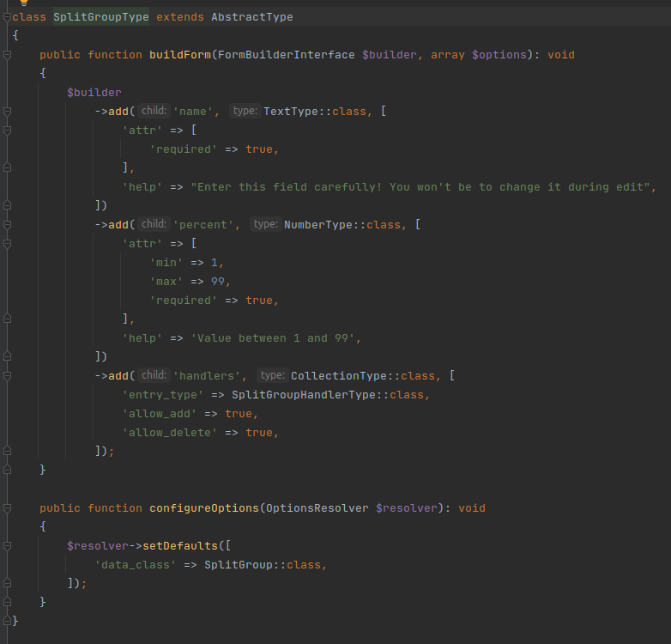Fold the 'attr' array under 'name' field
The image size is (671, 644).
(7, 131)
